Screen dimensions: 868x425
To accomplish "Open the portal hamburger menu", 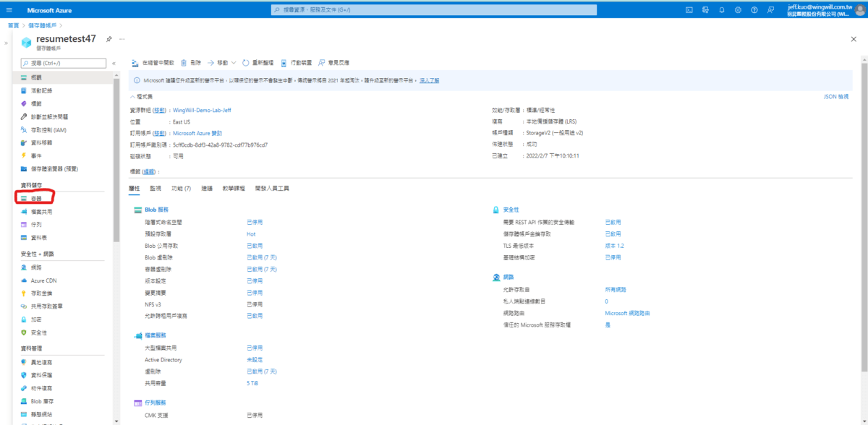I will pos(9,10).
